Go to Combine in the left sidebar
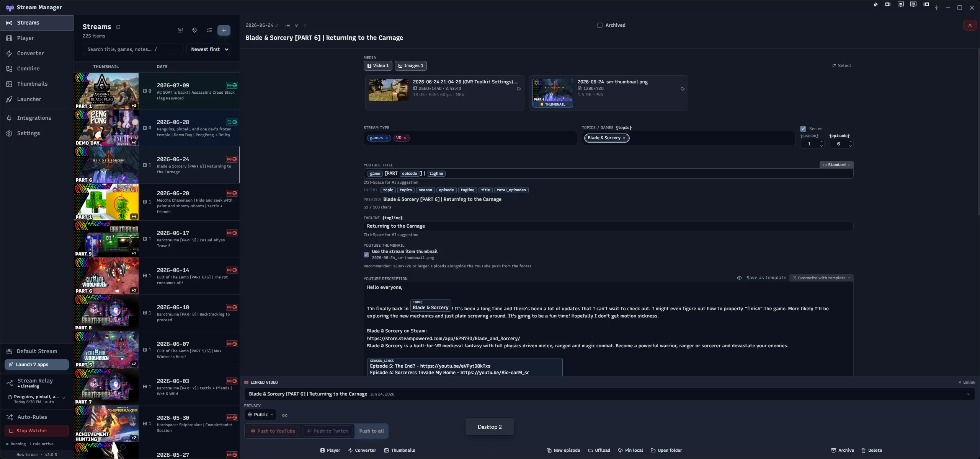This screenshot has height=459, width=980. click(37, 68)
